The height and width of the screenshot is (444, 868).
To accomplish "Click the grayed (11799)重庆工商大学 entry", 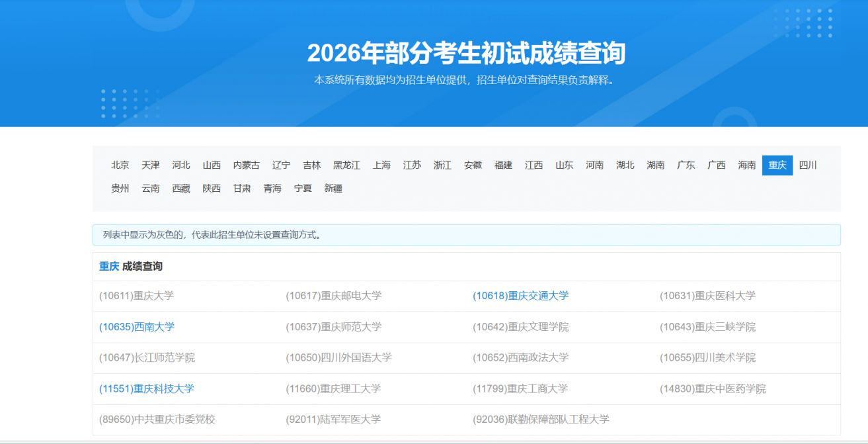I will [x=521, y=388].
